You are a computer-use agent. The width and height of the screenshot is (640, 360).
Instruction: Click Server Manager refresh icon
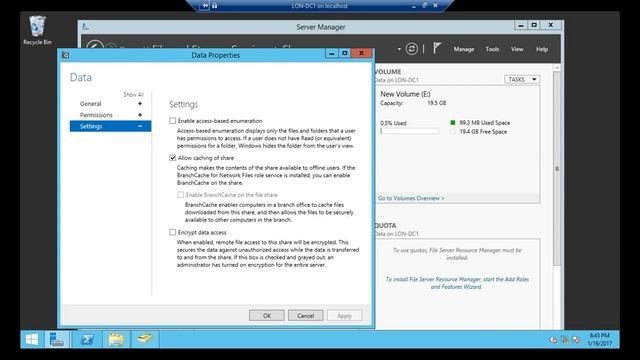tap(411, 49)
